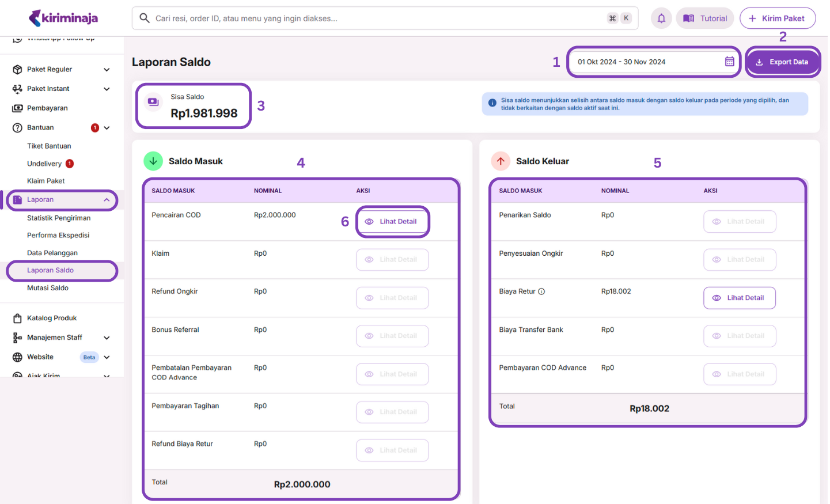Viewport: 830px width, 504px height.
Task: Focus the search field Cari resi
Action: pyautogui.click(x=385, y=18)
